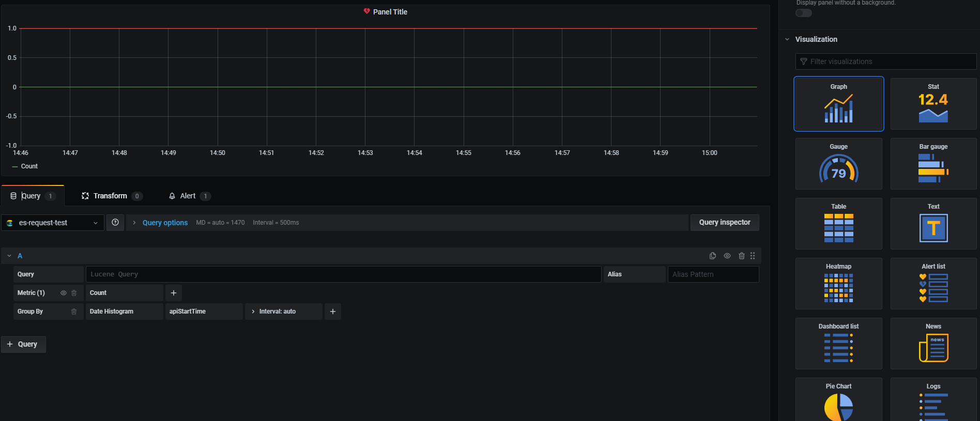Click the Interval = 500ms text
Viewport: 980px width, 421px height.
click(x=276, y=223)
